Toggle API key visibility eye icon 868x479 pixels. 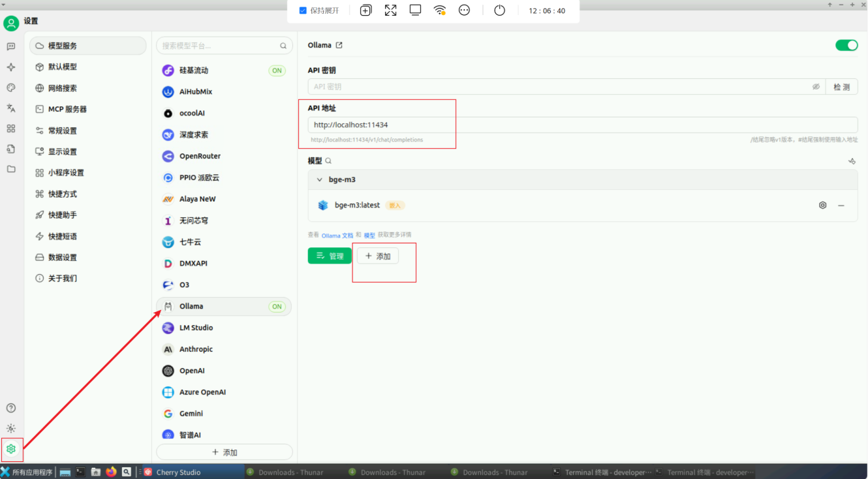(816, 87)
